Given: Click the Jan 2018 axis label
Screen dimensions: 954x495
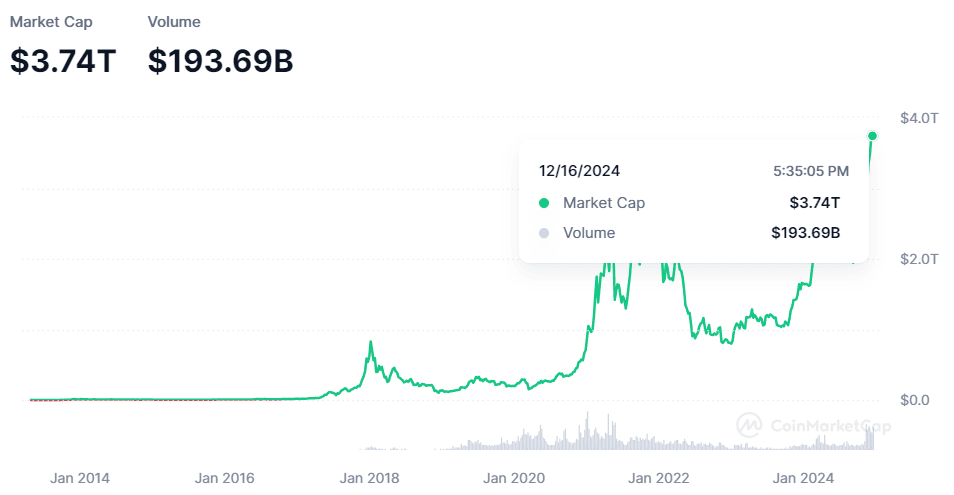Looking at the screenshot, I should point(369,478).
